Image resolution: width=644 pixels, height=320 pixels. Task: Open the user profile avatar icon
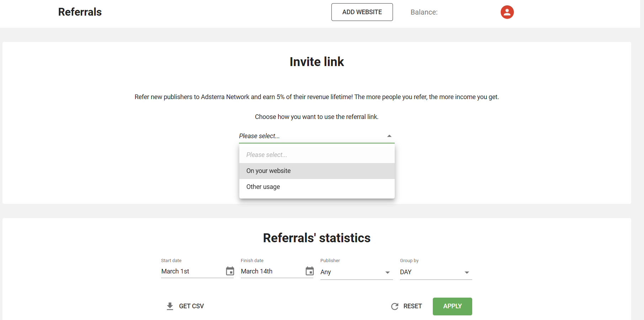coord(507,12)
